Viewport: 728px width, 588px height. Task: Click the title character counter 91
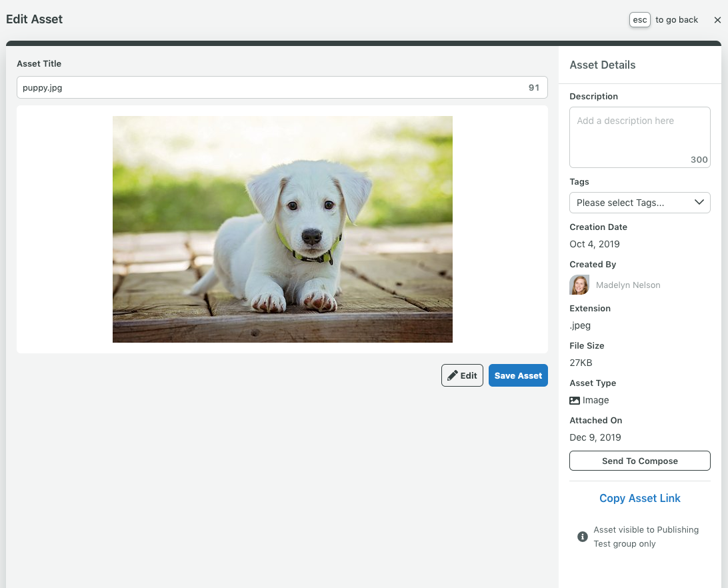click(x=534, y=87)
